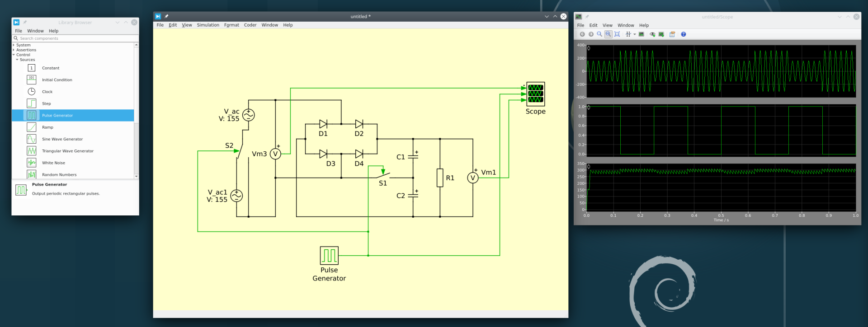Viewport: 868px width, 327px height.
Task: Select the Clock block icon in library
Action: point(31,91)
